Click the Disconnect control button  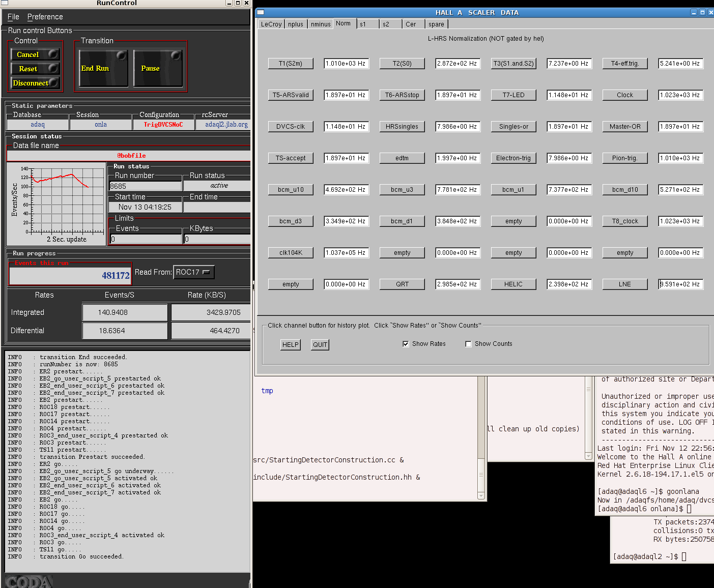click(35, 83)
